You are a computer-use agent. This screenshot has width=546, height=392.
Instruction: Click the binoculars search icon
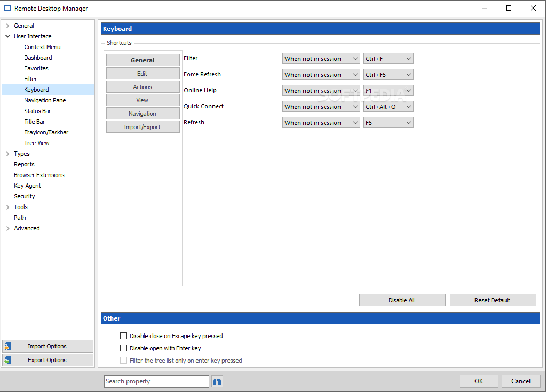(217, 381)
